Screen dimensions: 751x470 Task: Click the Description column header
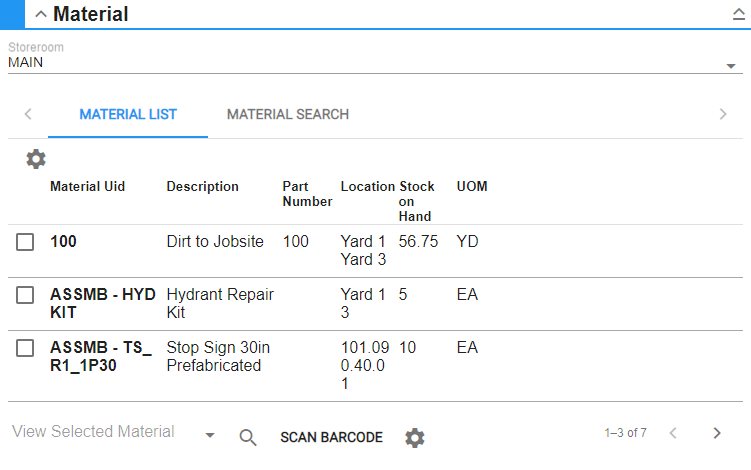[202, 187]
